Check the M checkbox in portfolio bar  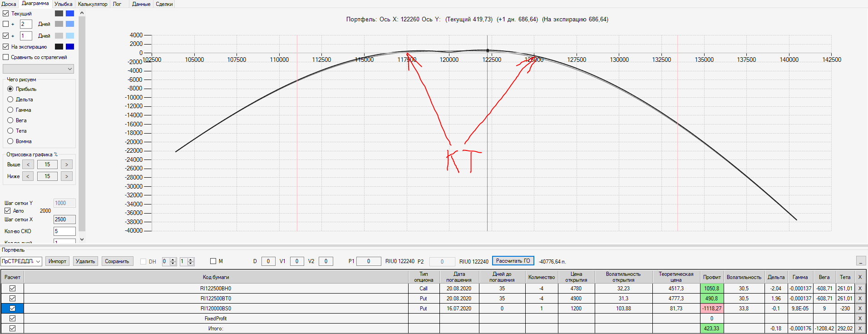[x=213, y=261]
